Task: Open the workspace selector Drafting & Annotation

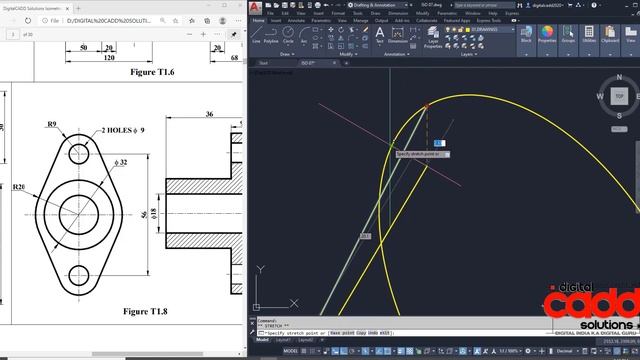Action: 378,5
